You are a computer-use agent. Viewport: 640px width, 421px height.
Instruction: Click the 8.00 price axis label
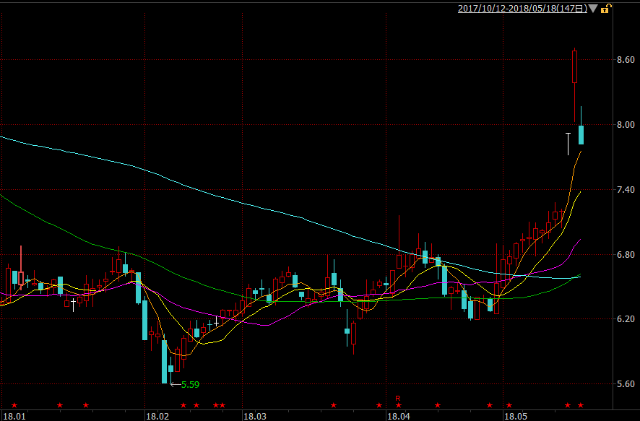click(x=625, y=125)
